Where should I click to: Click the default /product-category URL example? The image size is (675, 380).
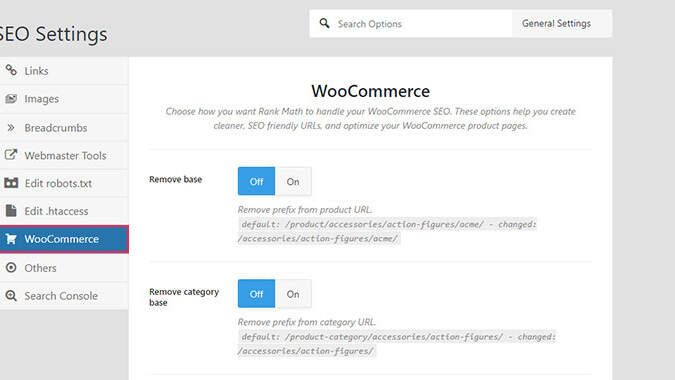click(397, 343)
